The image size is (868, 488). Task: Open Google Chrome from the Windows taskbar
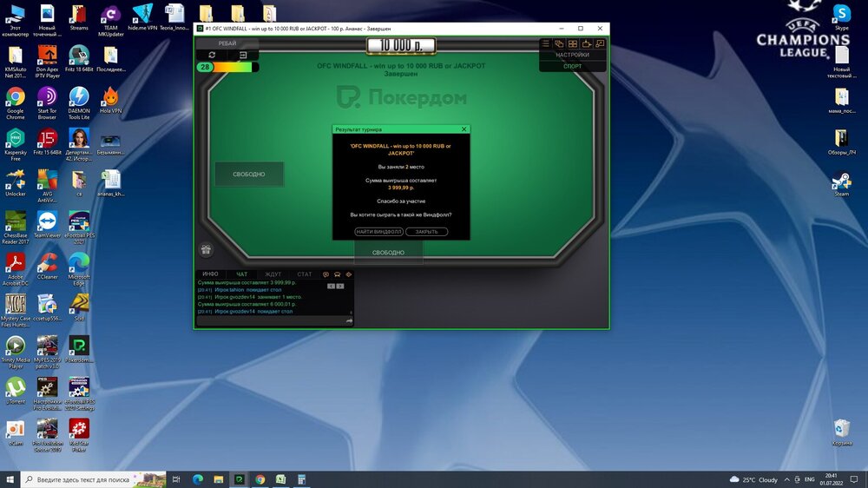pos(260,479)
